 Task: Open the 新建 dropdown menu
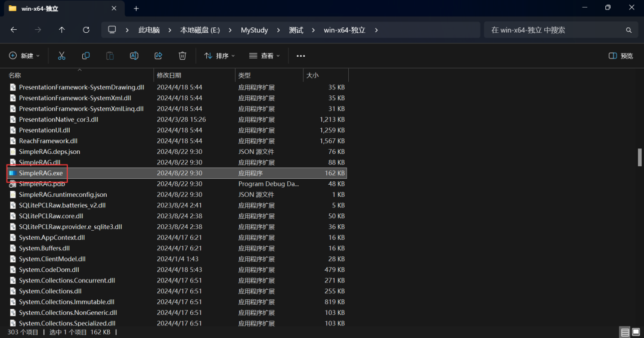click(24, 55)
